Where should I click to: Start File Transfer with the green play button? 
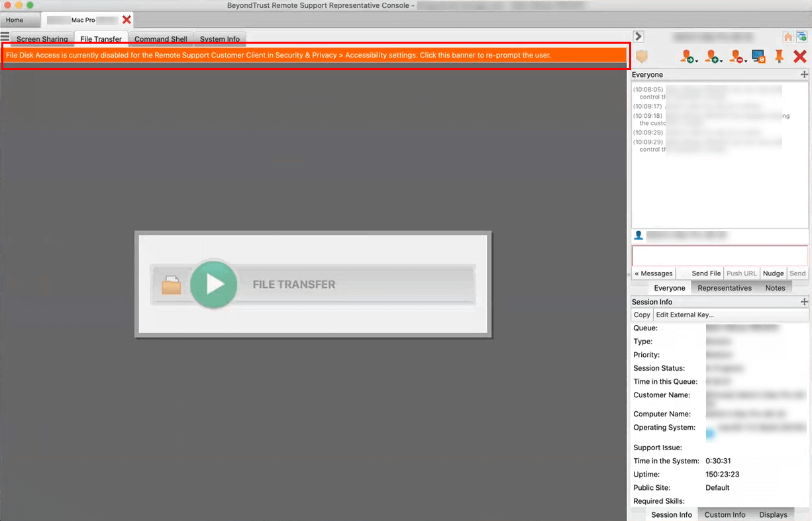click(213, 285)
